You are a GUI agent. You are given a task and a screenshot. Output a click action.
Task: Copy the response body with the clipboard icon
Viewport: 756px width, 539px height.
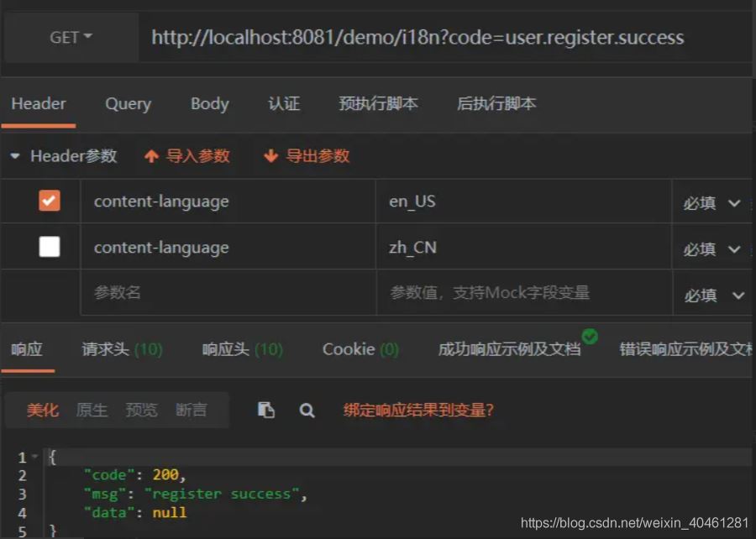(267, 410)
